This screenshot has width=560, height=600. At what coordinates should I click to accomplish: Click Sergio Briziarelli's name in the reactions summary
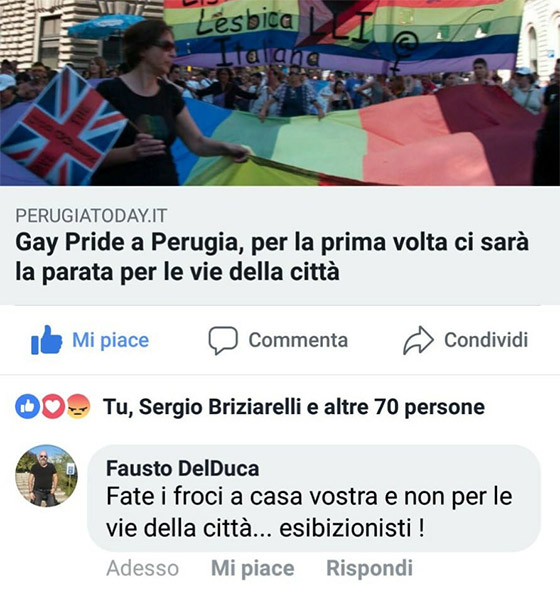220,407
